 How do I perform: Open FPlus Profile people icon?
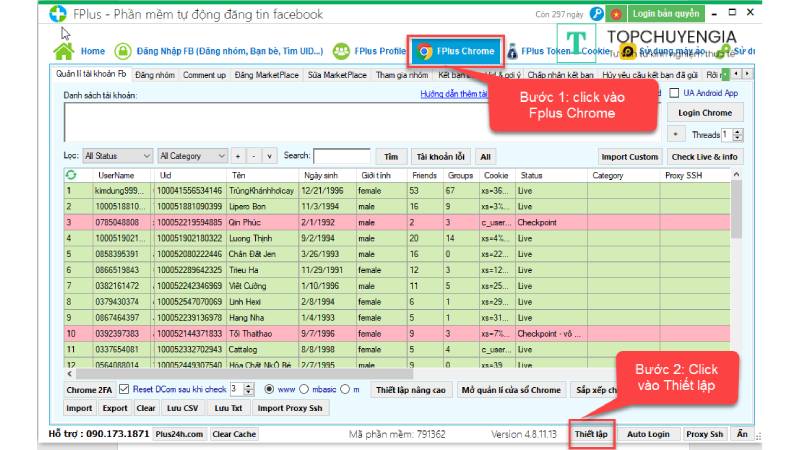[341, 51]
